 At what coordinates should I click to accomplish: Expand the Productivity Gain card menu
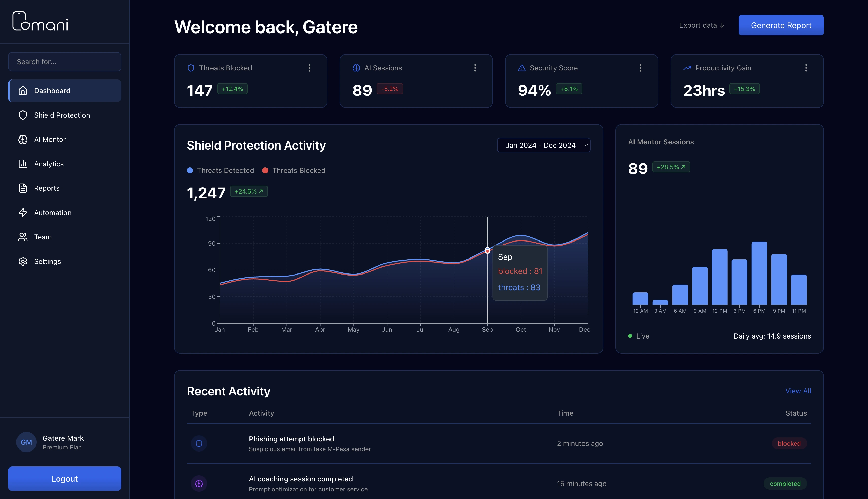point(806,68)
